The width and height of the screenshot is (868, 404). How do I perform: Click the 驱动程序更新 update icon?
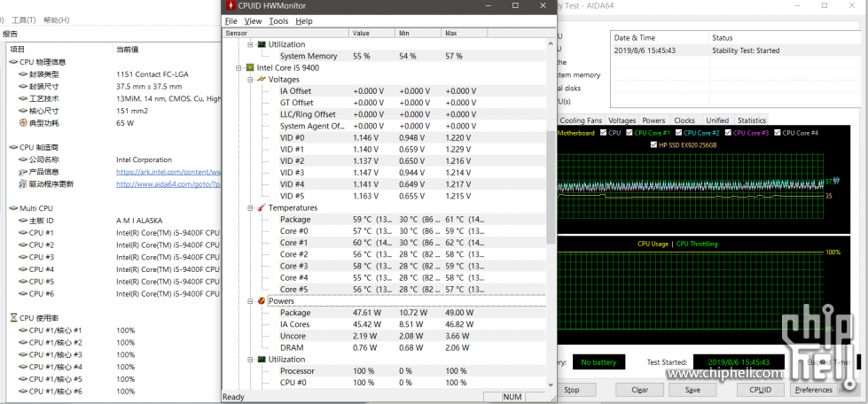click(x=23, y=183)
